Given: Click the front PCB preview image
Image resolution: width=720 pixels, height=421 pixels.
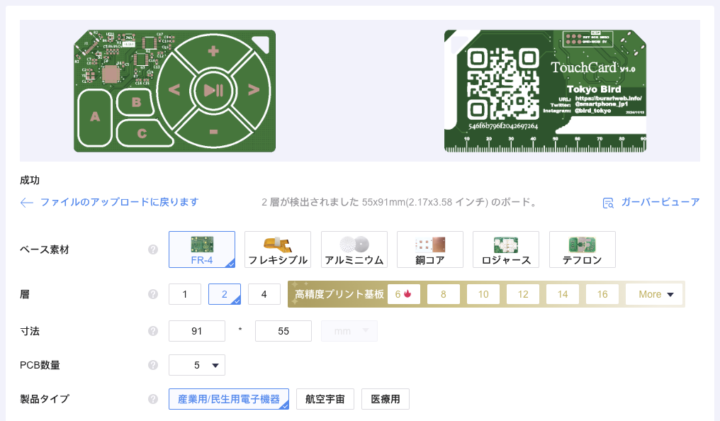Looking at the screenshot, I should click(x=175, y=91).
